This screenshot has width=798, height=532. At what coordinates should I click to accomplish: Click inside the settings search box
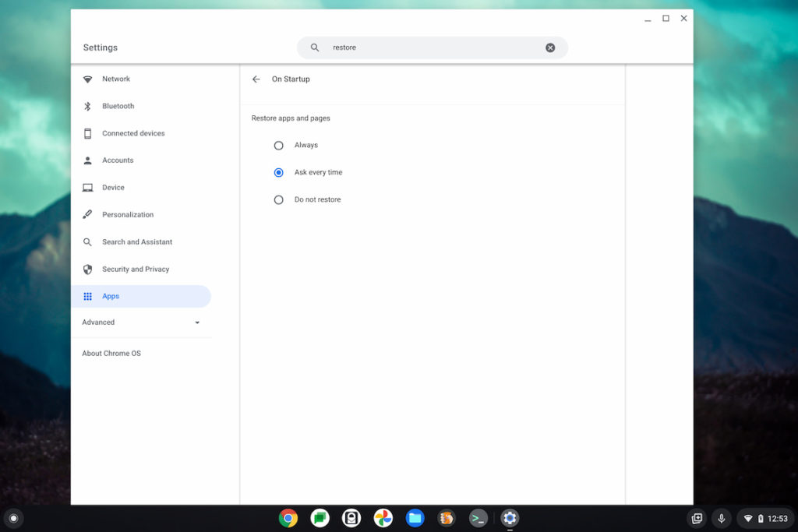432,48
